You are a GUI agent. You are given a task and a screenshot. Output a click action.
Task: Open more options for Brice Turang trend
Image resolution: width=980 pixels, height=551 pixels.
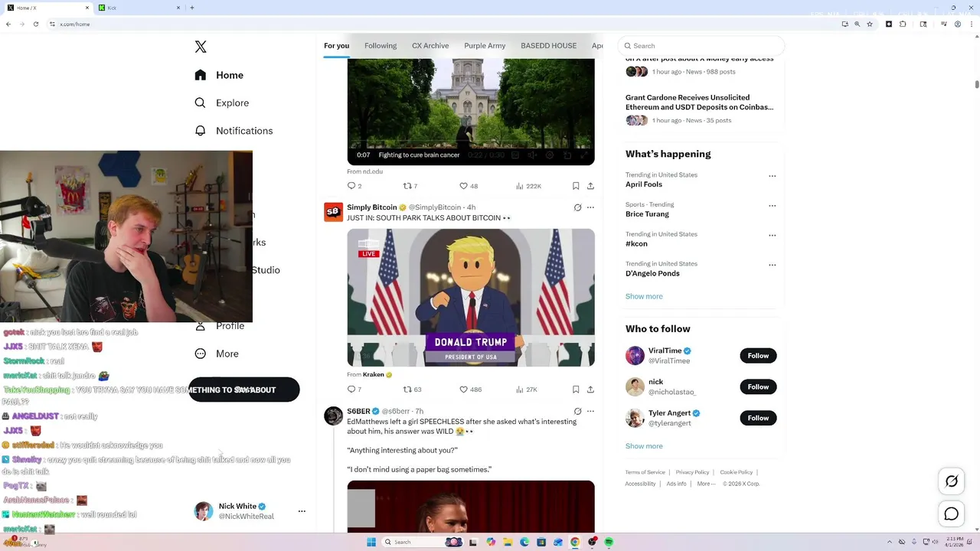(772, 206)
